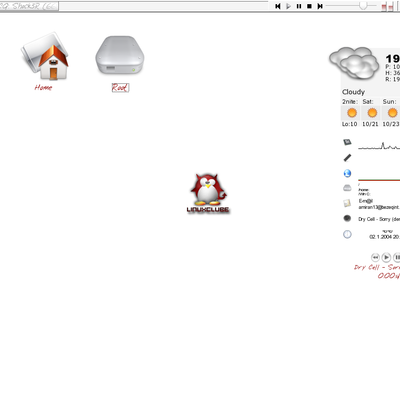Click the Dry Cell - Sorry track text
Screen dimensions: 400x400
click(379, 219)
